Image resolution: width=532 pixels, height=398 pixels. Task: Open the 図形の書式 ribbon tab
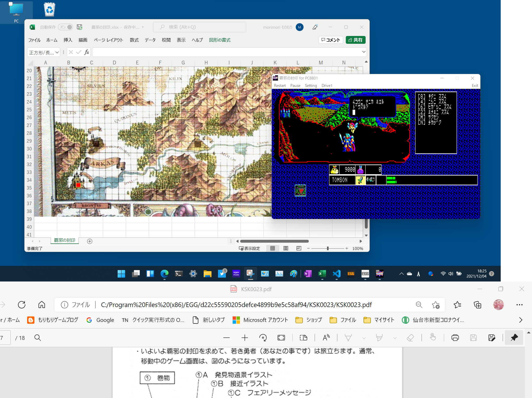point(220,40)
